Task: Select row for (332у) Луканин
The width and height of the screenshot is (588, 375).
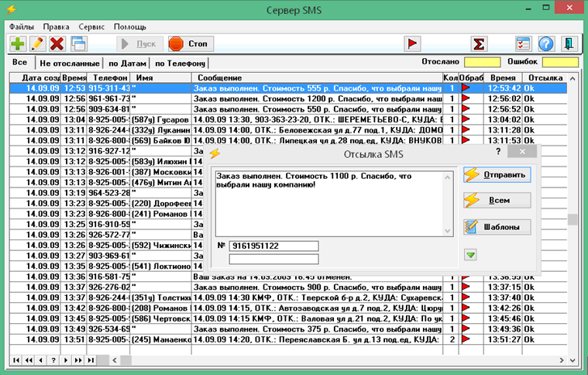Action: [288, 130]
